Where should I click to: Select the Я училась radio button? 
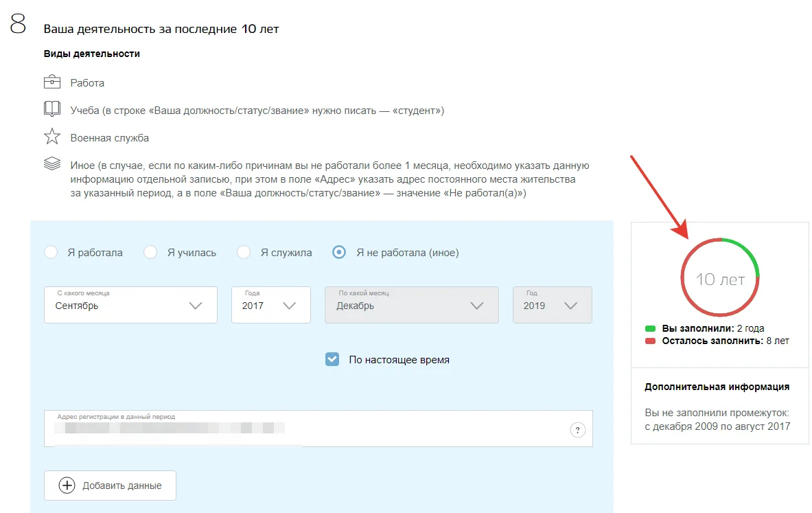(150, 252)
